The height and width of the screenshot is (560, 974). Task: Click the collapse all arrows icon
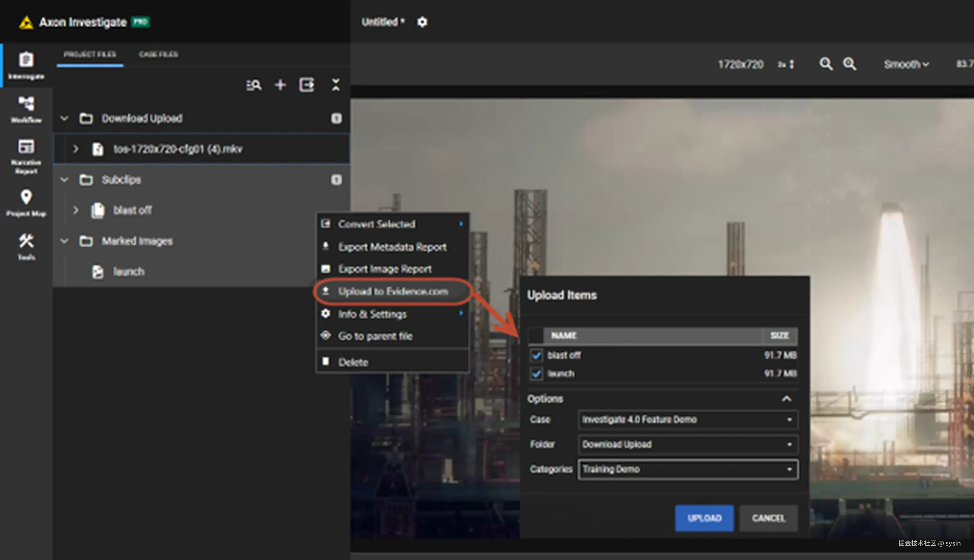pos(336,85)
